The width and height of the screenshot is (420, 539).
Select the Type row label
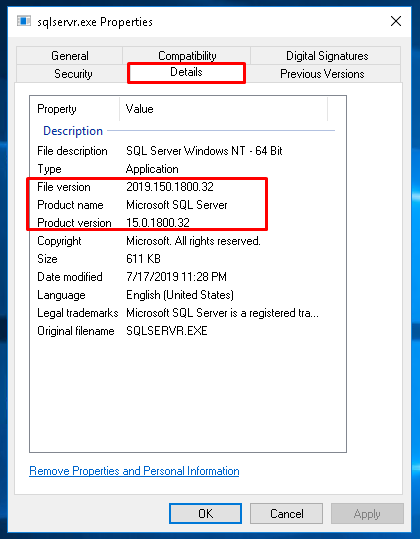[x=49, y=169]
